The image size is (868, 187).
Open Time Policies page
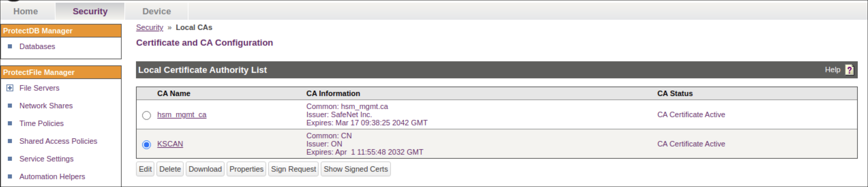click(42, 123)
